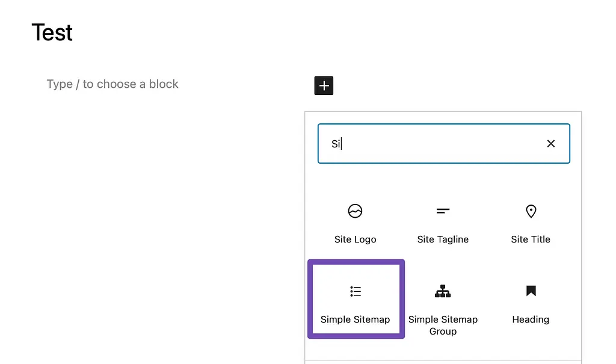
Task: Select the Site Tagline block icon
Action: (443, 211)
